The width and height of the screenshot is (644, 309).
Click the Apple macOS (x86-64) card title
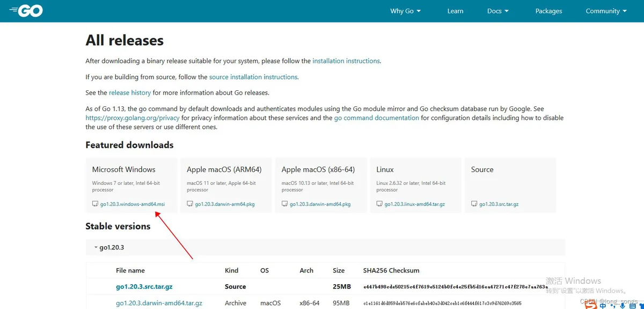(x=318, y=169)
